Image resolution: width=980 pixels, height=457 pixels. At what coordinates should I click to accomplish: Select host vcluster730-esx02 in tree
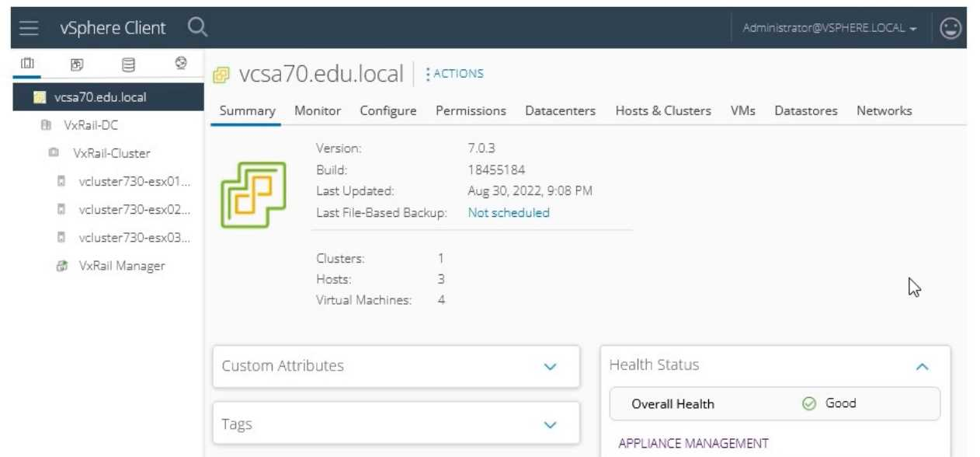134,209
